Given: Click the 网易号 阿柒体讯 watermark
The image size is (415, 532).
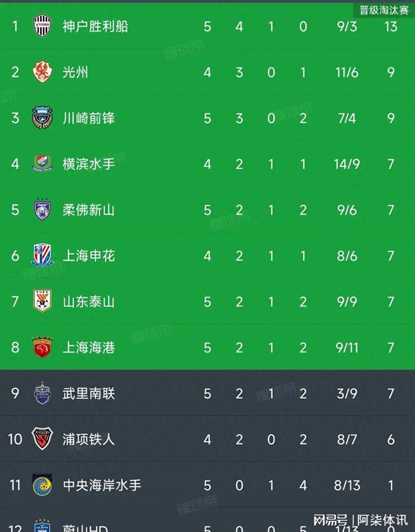Looking at the screenshot, I should [360, 520].
